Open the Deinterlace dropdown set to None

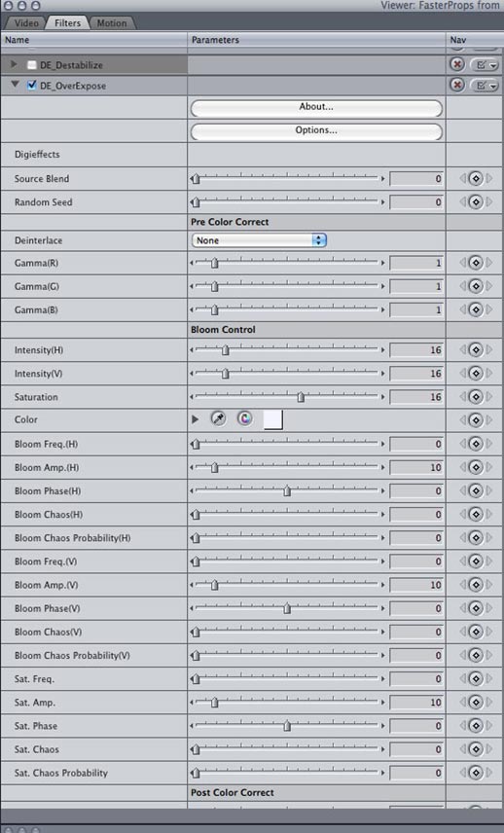(259, 240)
